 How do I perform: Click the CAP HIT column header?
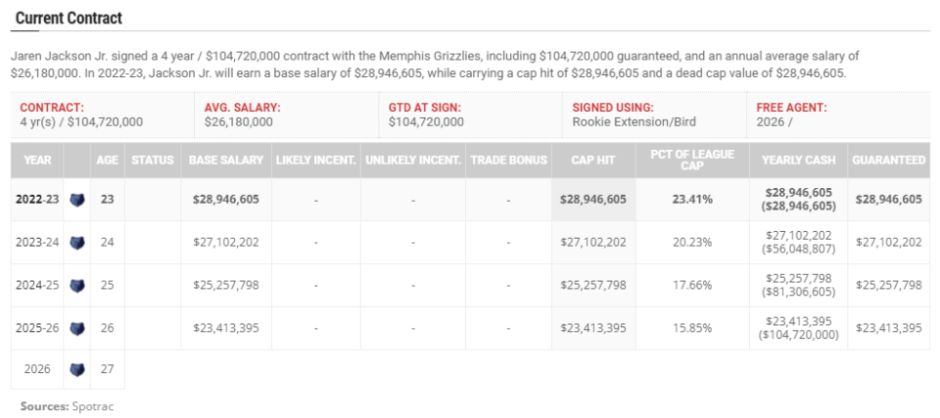pos(593,160)
